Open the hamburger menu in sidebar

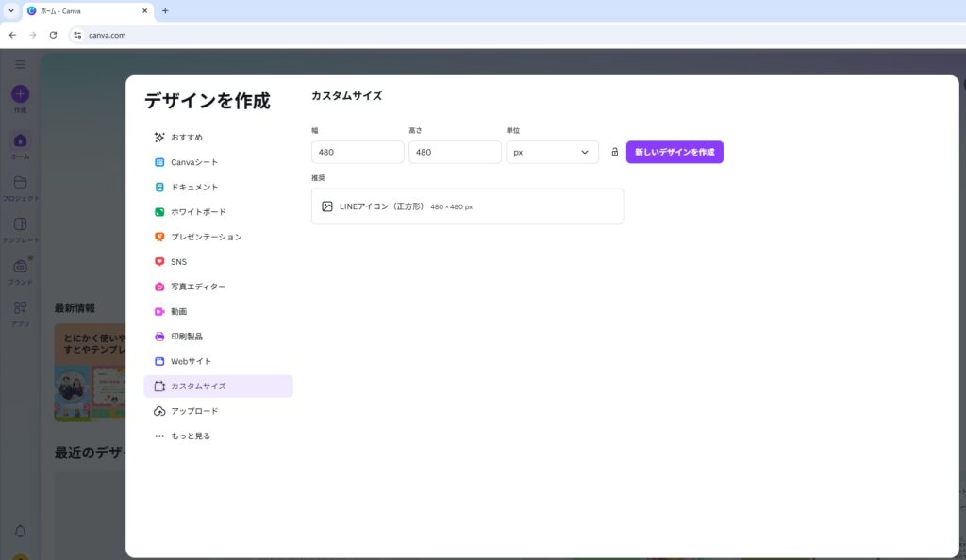(x=21, y=65)
